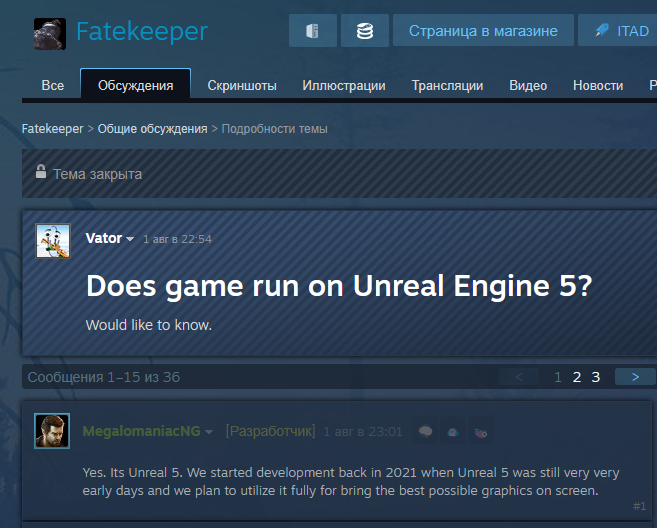
Task: Click the previous page arrow button
Action: (x=519, y=377)
